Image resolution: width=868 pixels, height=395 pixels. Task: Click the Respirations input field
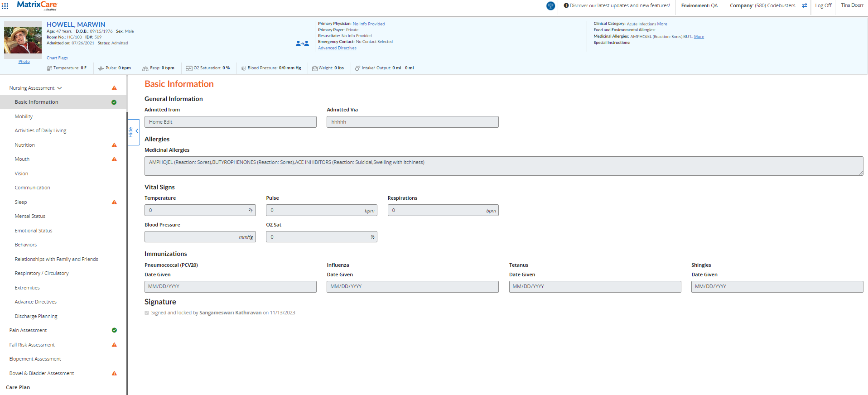tap(443, 210)
